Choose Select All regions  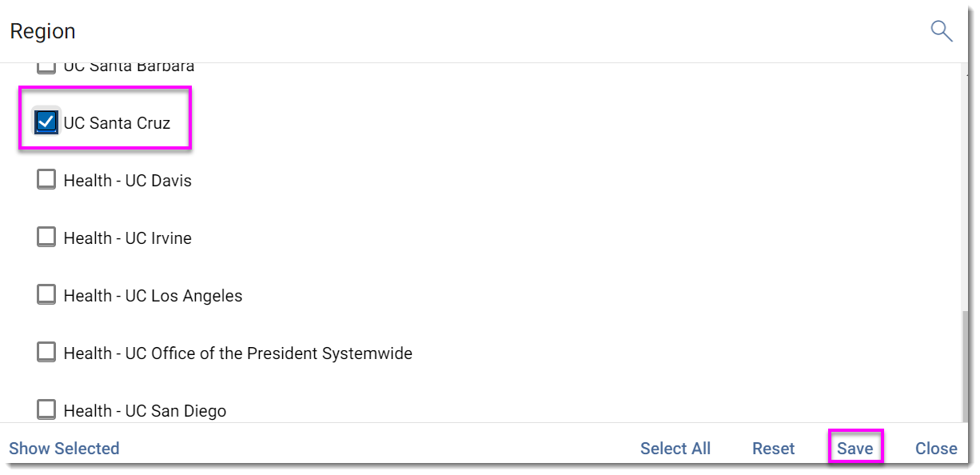(x=675, y=449)
